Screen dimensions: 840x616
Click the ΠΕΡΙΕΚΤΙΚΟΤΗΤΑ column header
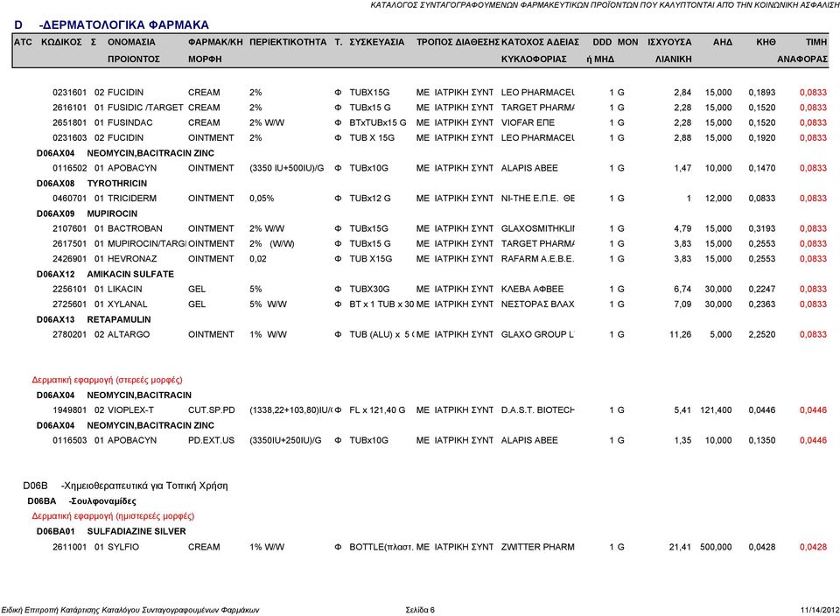(288, 42)
